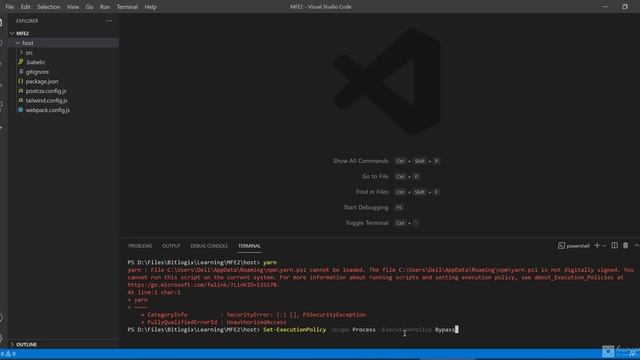Open the Help menu

(x=151, y=7)
